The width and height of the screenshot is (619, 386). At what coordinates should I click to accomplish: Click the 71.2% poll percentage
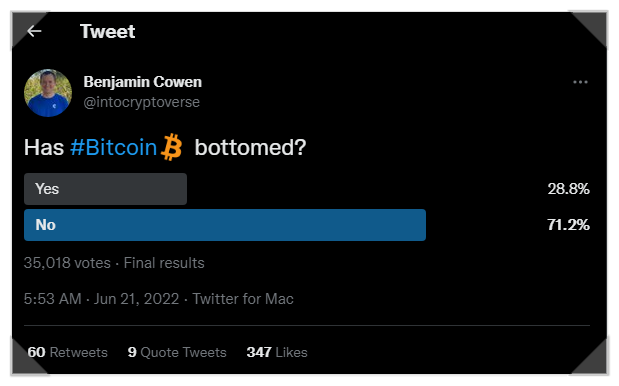point(568,225)
